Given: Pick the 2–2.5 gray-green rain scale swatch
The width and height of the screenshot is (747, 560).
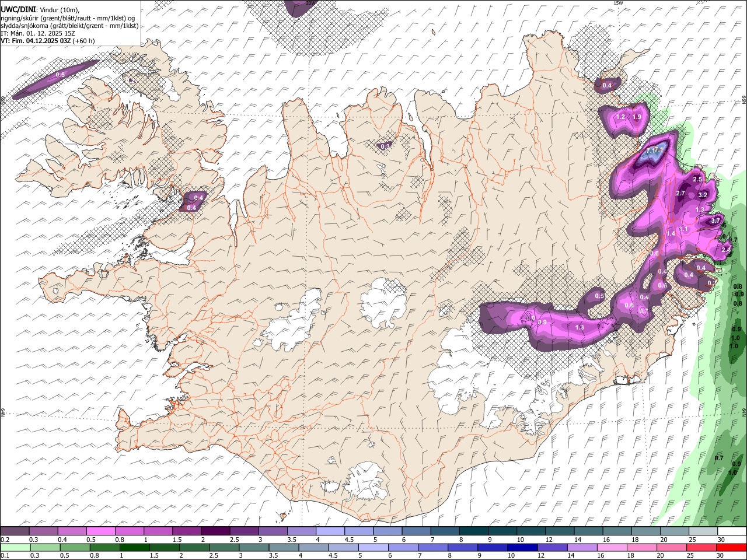Looking at the screenshot, I should tap(194, 547).
